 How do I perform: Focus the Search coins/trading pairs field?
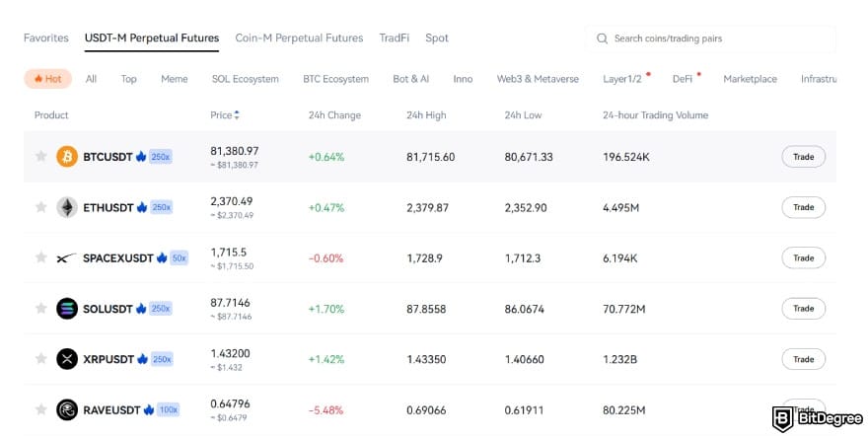click(711, 38)
